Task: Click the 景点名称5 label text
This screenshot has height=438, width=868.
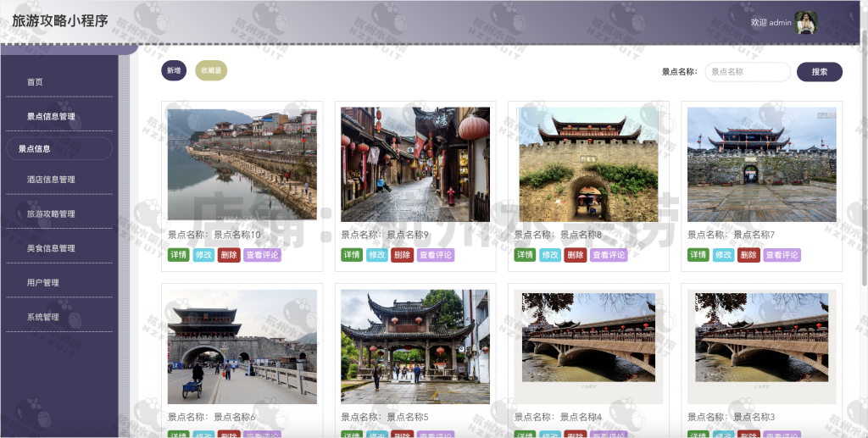Action: coord(385,417)
